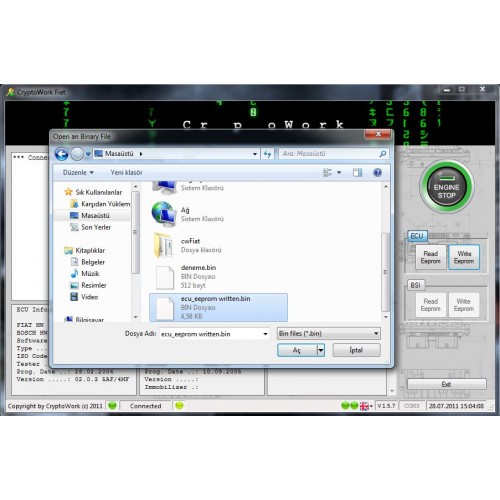The image size is (500, 500).
Task: Click the Aç open button
Action: click(x=297, y=350)
